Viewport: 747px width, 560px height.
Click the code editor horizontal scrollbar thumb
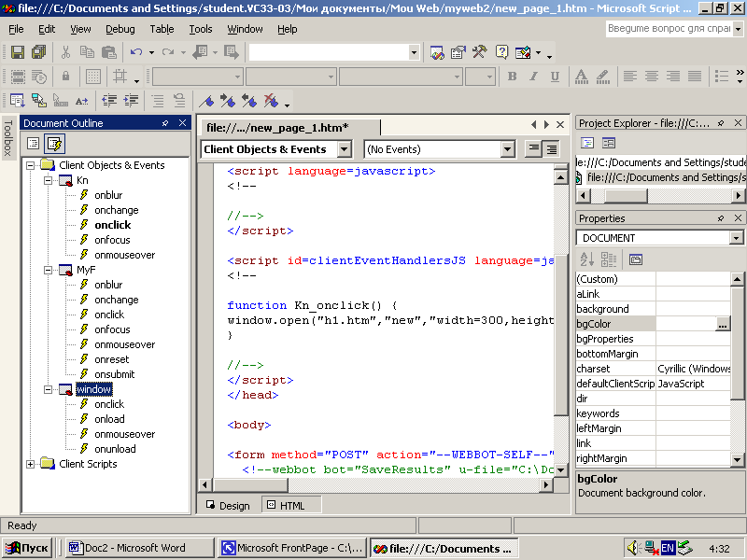tap(251, 484)
